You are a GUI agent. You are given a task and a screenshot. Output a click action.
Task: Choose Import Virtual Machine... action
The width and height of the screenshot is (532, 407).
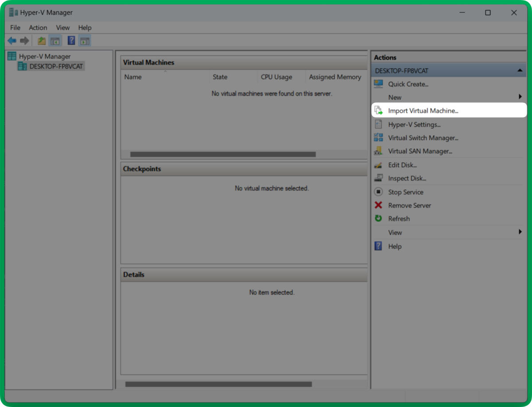pos(423,111)
